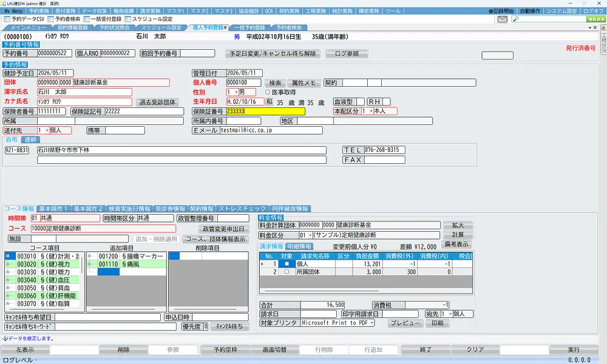Select the 明細情報 tab
Screen dimensions: 607x364
tap(299, 246)
